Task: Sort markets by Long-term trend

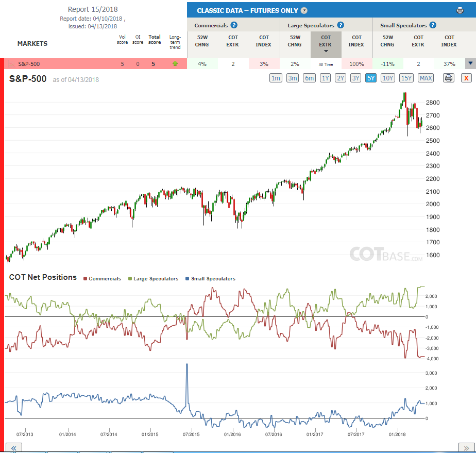Action: 175,42
